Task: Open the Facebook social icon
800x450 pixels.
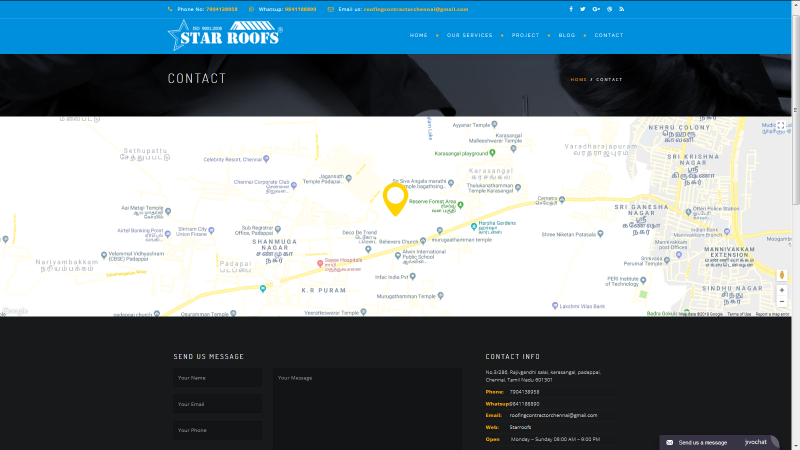Action: pos(571,9)
